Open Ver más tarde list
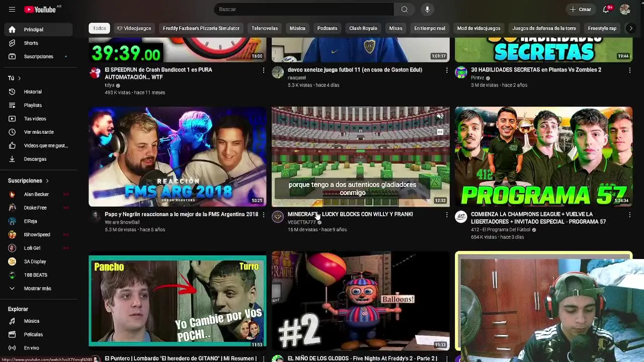The height and width of the screenshot is (362, 644). click(38, 132)
